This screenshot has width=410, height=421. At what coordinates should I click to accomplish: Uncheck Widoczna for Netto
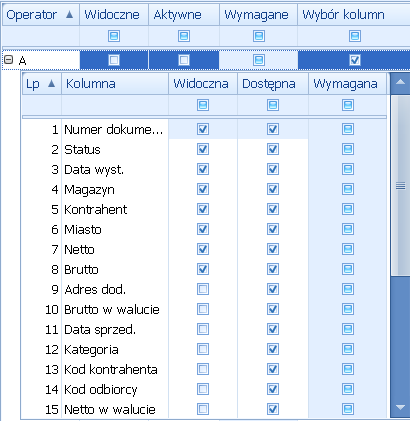point(203,249)
